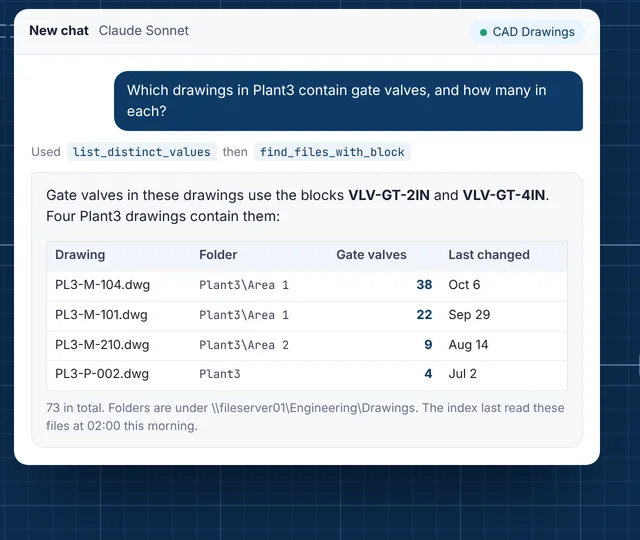Screen dimensions: 640x540
Task: Open PL3-M-210.dwg drawing entry
Action: point(102,344)
